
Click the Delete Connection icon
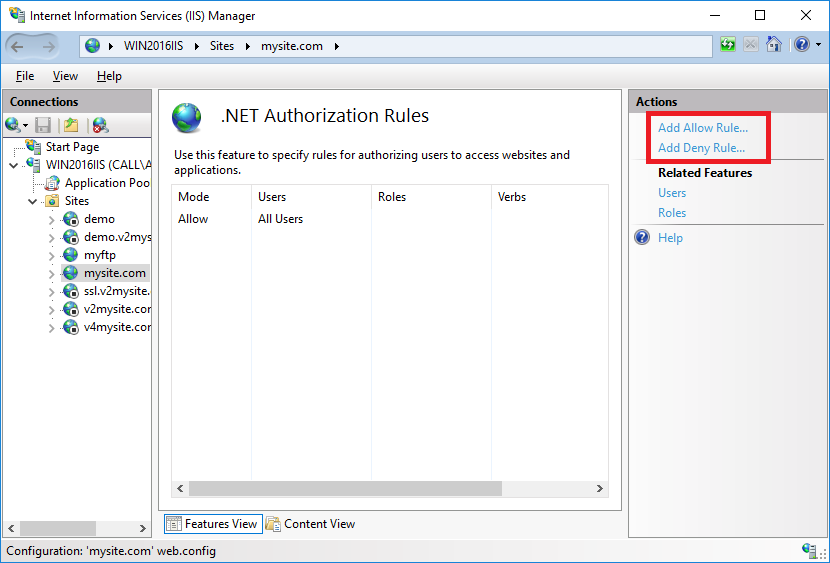[x=101, y=125]
